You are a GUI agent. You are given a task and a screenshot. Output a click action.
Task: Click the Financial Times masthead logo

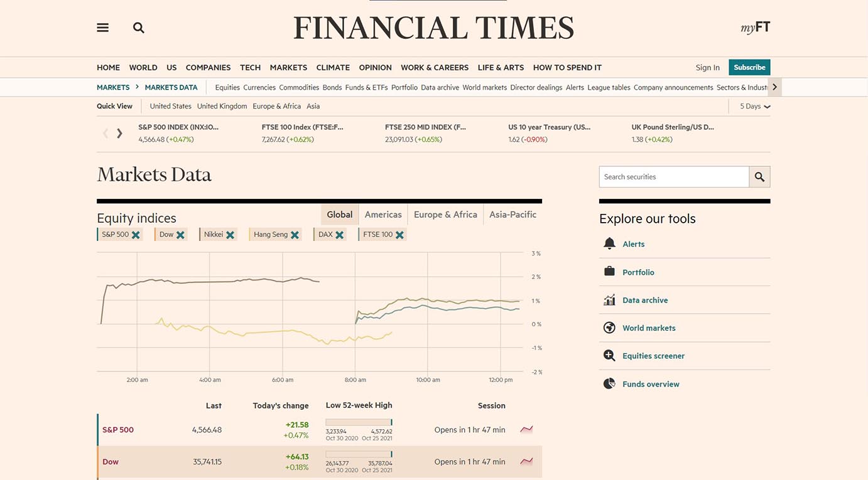(434, 28)
